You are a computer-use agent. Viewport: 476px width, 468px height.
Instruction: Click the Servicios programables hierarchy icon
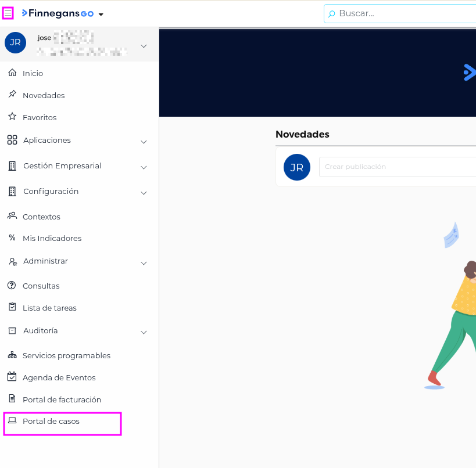coord(12,355)
